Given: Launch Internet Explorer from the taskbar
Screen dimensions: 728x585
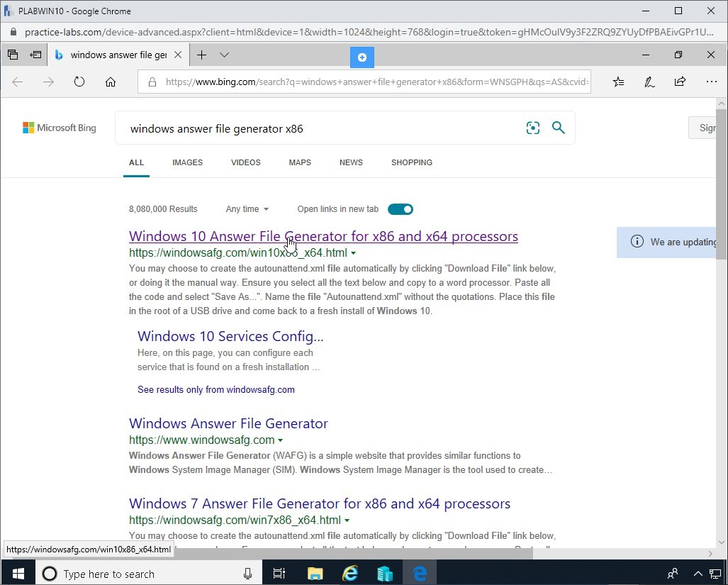Looking at the screenshot, I should click(350, 574).
